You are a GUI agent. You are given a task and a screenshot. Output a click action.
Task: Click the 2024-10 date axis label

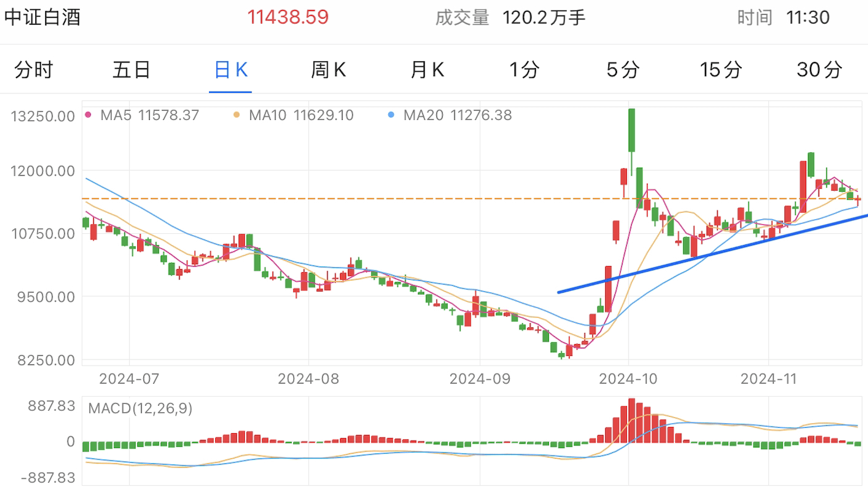pos(629,378)
